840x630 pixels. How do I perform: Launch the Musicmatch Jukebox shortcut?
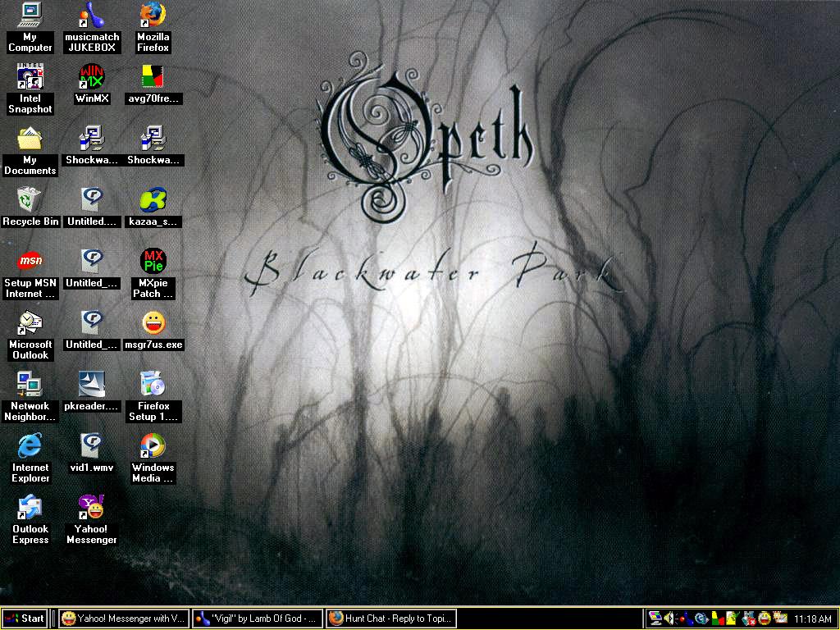click(x=92, y=15)
